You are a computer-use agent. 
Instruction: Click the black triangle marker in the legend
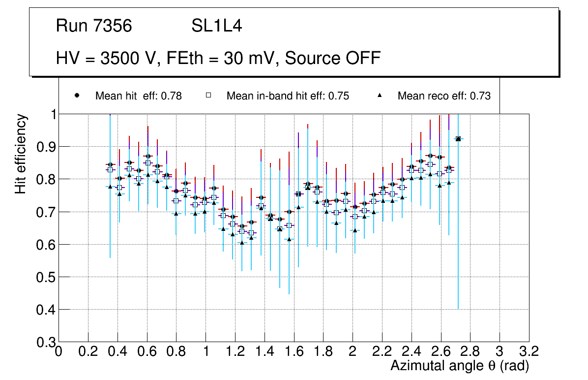(379, 95)
